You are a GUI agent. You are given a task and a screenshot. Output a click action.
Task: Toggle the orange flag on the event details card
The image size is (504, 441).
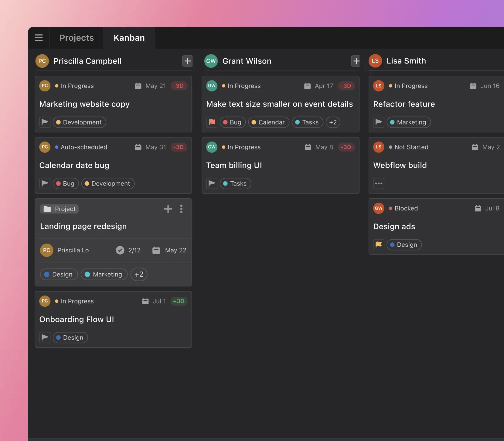pyautogui.click(x=211, y=122)
